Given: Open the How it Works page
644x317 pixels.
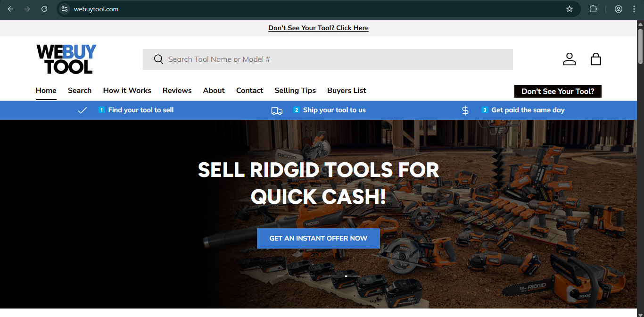Looking at the screenshot, I should [x=127, y=91].
